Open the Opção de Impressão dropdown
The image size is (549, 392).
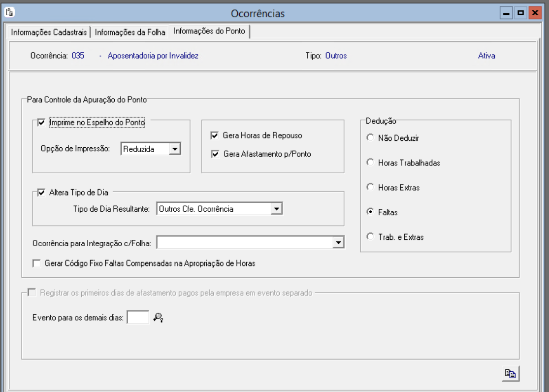click(175, 149)
